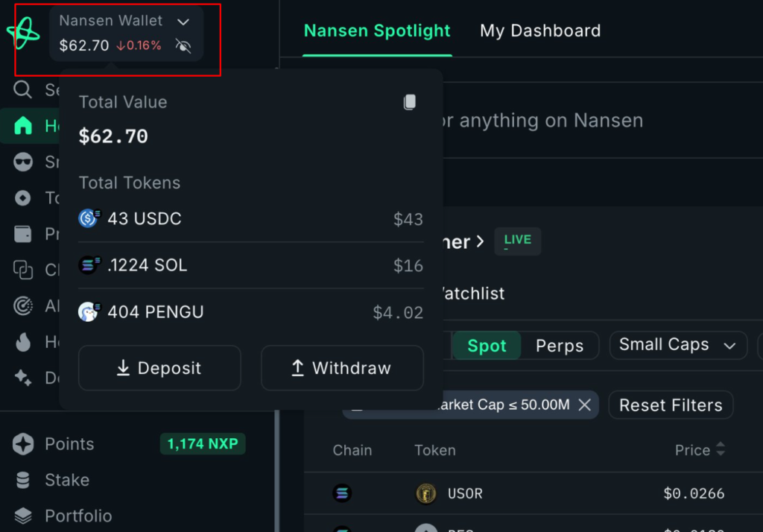Image resolution: width=763 pixels, height=532 pixels.
Task: Hide wallet balance with the eye-slash toggle
Action: pos(183,45)
